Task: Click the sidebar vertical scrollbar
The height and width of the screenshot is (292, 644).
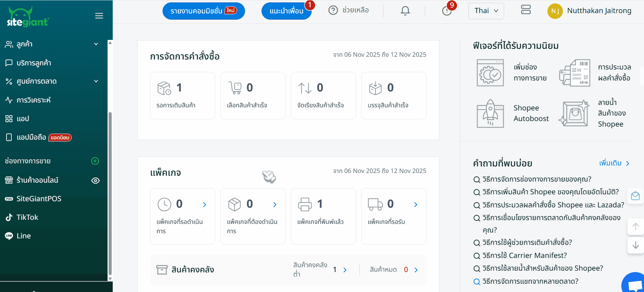Action: pyautogui.click(x=110, y=193)
